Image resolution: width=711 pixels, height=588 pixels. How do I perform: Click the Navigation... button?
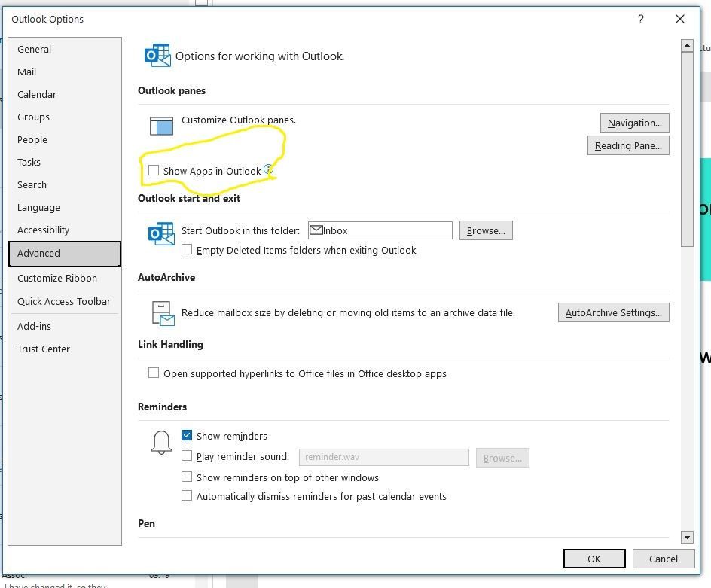(x=634, y=123)
